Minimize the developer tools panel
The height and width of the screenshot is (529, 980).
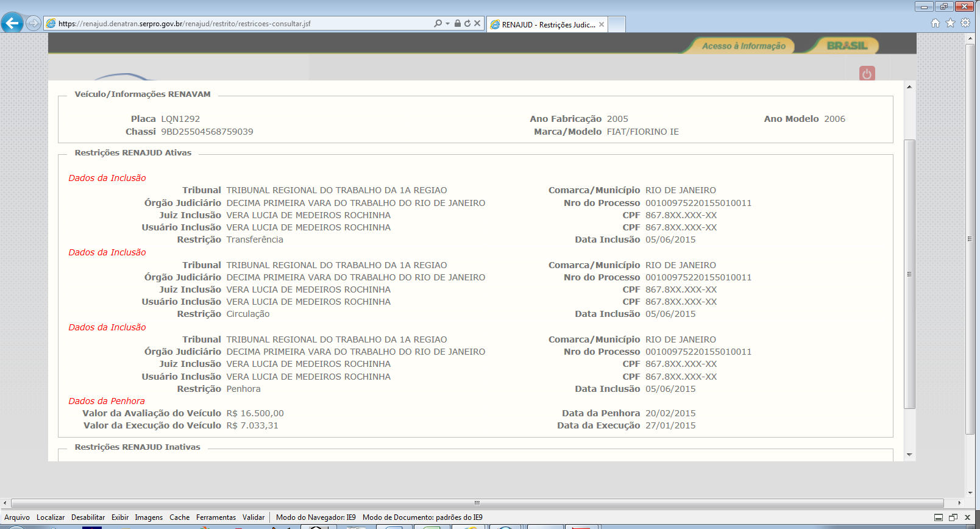[939, 517]
